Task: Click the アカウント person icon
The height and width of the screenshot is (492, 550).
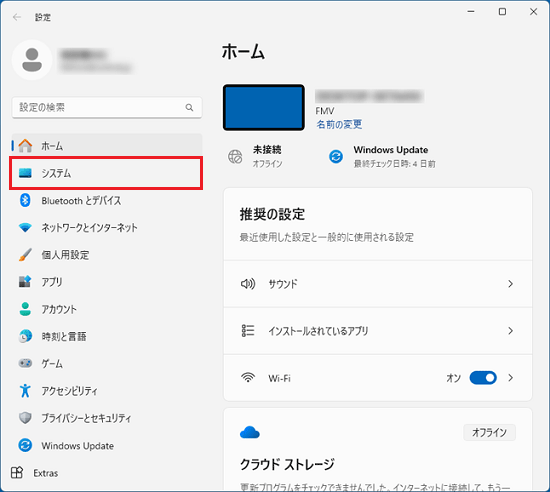Action: click(x=25, y=309)
